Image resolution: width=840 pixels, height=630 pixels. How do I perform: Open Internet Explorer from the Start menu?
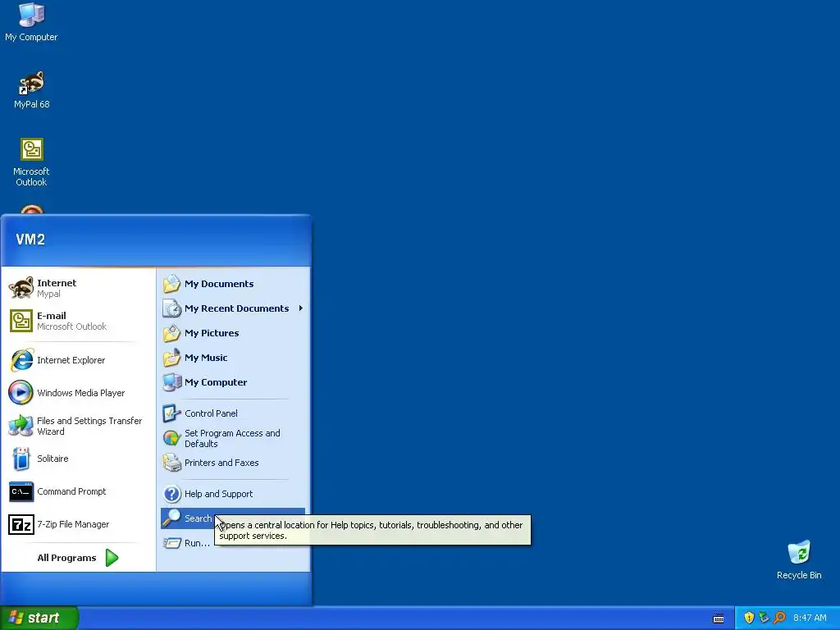pos(78,360)
